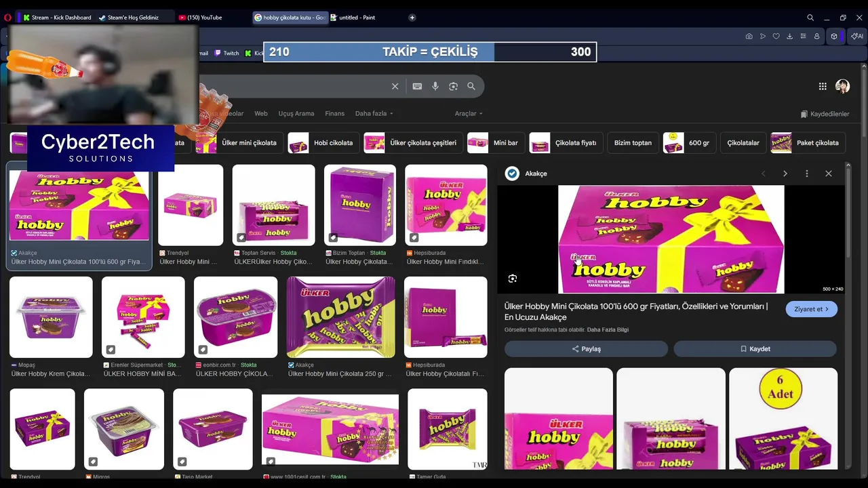Open the Akakçe source name in preview
Screen dimensions: 868x488
536,174
